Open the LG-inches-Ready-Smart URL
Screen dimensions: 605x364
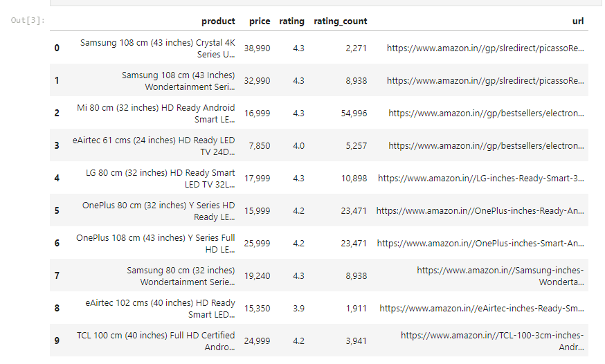480,178
